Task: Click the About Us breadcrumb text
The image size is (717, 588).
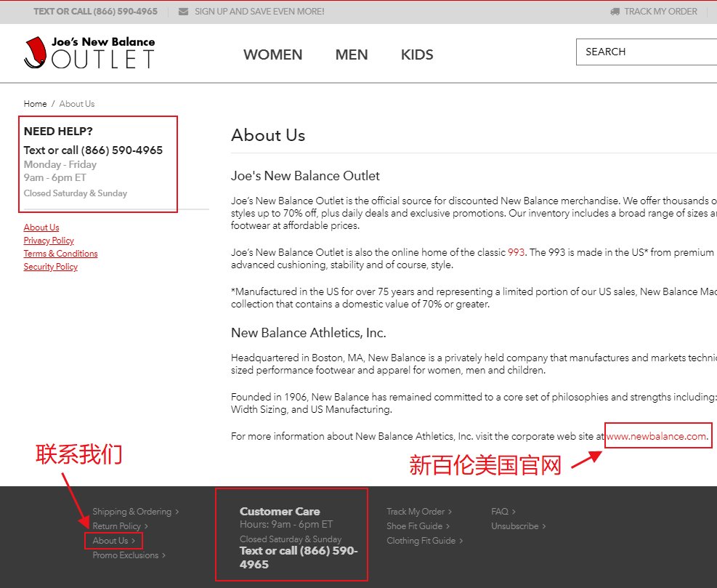Action: [77, 104]
